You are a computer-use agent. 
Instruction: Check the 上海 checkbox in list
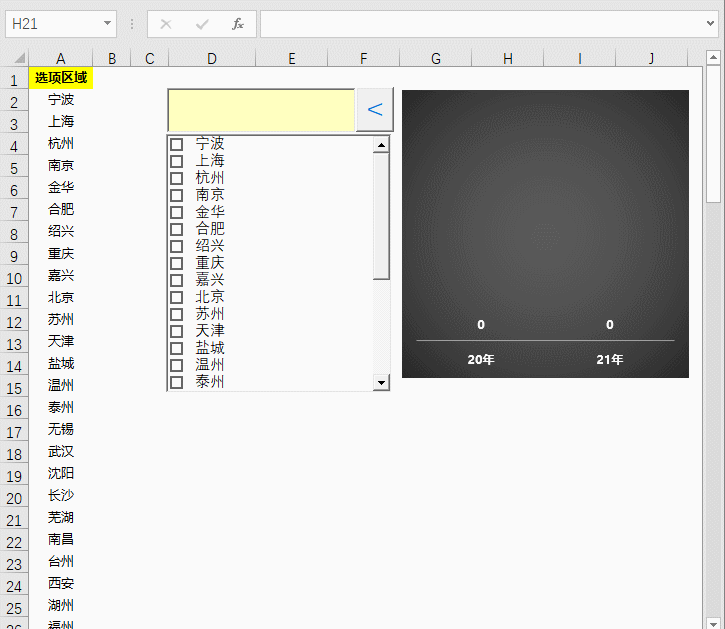point(176,161)
